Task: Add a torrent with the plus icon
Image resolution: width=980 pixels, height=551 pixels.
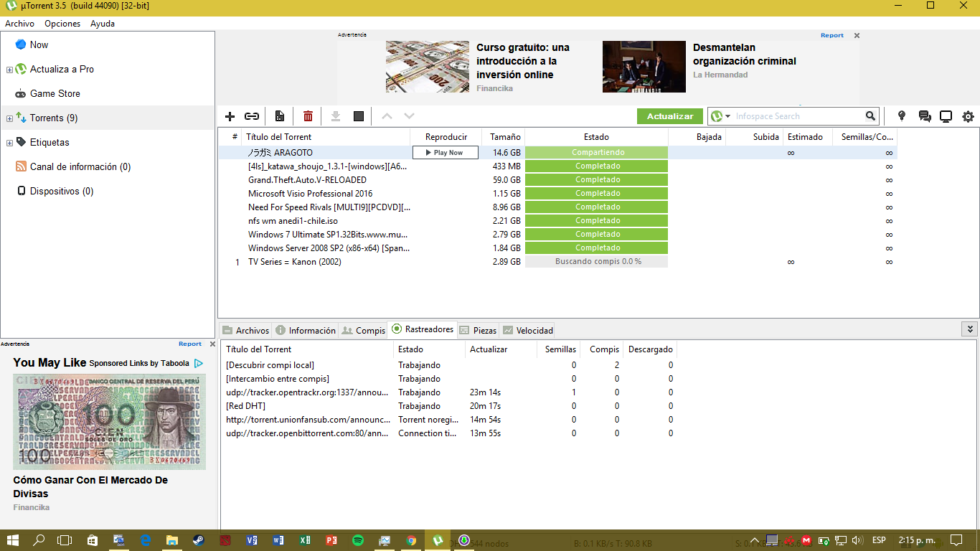Action: coord(230,116)
